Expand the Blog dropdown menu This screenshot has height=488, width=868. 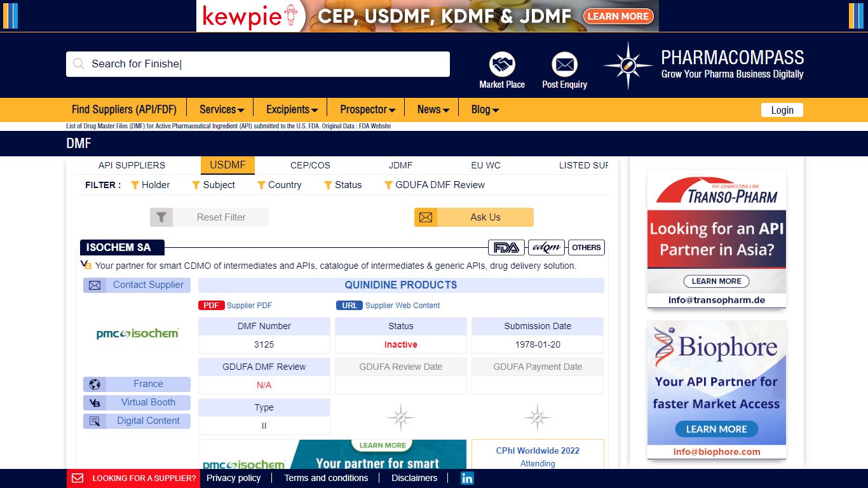[485, 109]
